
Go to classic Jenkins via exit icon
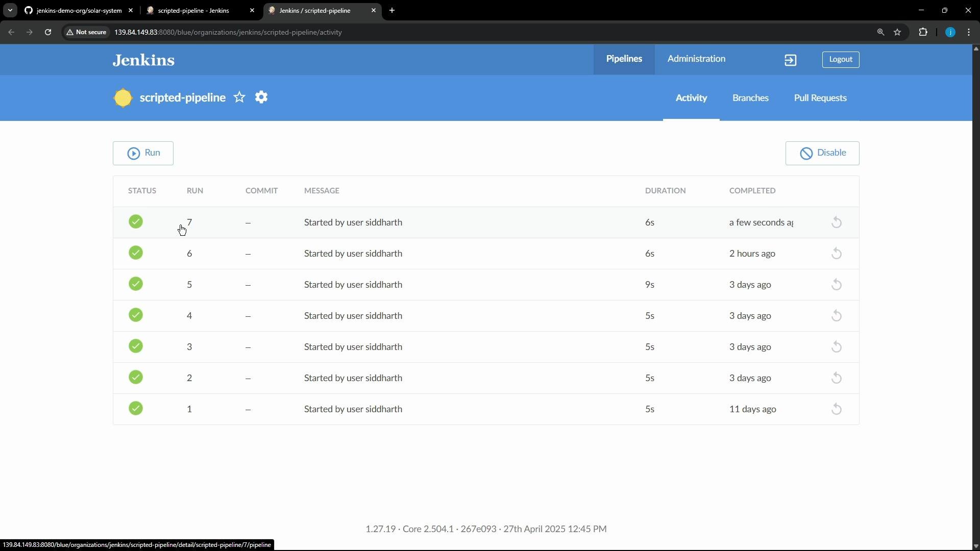tap(791, 60)
